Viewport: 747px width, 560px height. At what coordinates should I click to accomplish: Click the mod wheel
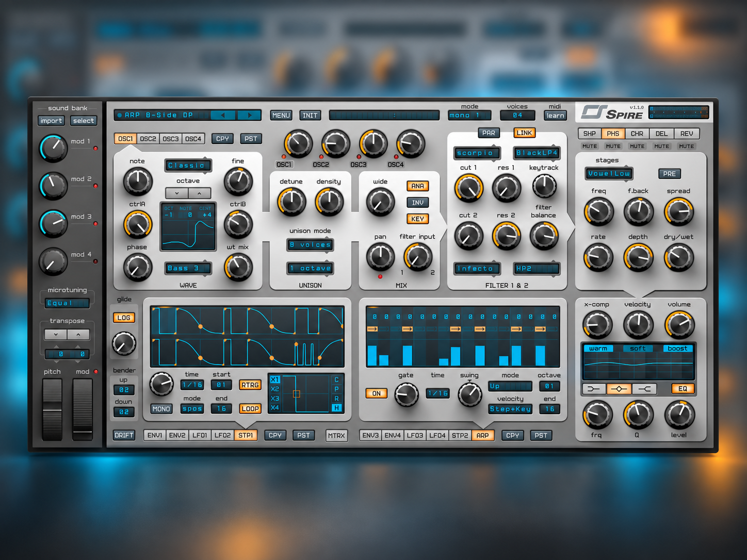pyautogui.click(x=83, y=409)
